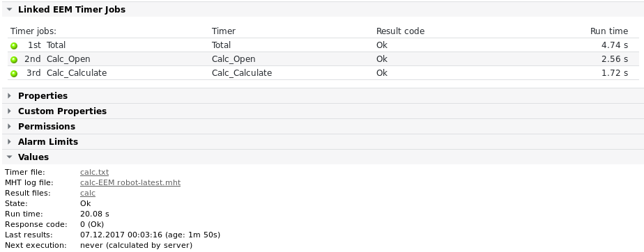Open the calc result files link
The height and width of the screenshot is (252, 644).
[88, 193]
